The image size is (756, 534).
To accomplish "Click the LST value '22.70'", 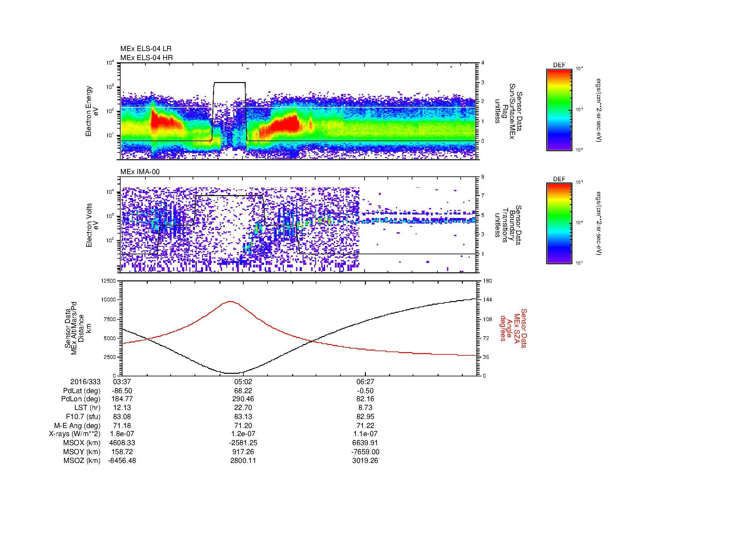I will pyautogui.click(x=243, y=408).
